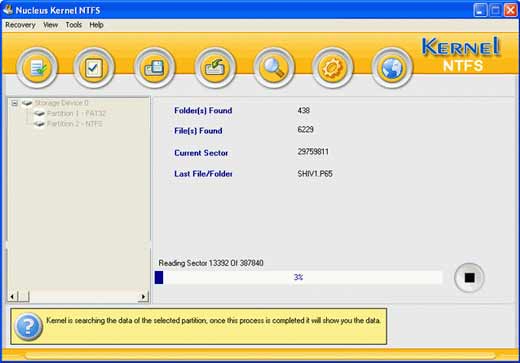Stop the scan with the stop button

pyautogui.click(x=469, y=278)
